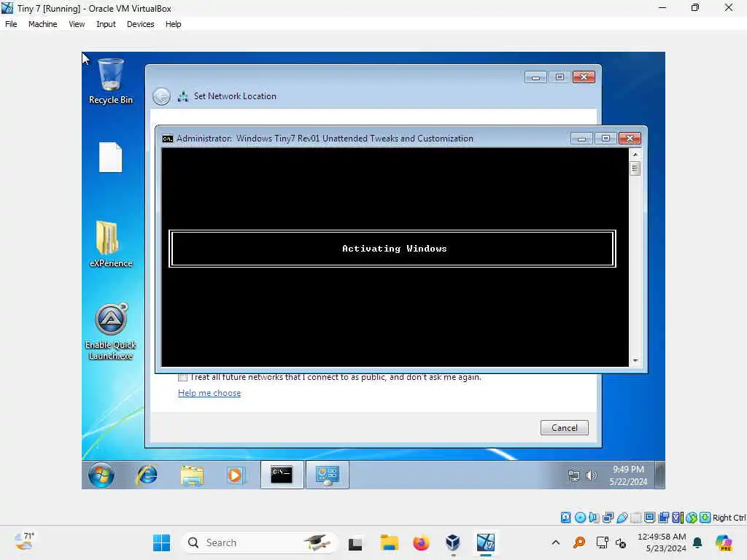
Task: Open the Help me choose link
Action: pos(209,393)
